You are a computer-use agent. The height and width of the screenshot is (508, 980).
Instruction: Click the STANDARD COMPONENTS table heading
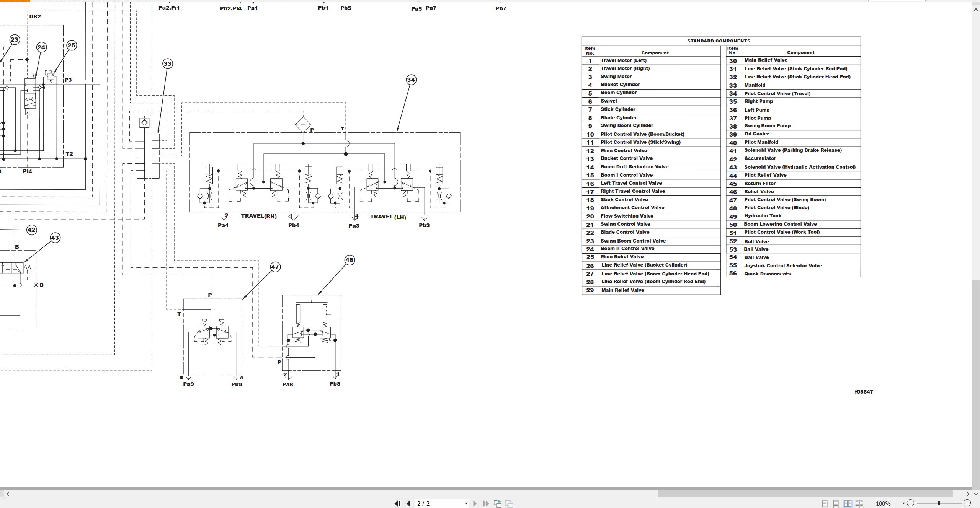coord(719,41)
